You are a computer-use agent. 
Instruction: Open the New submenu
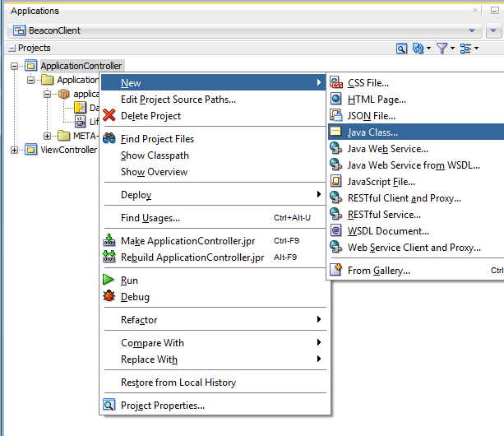coord(213,82)
